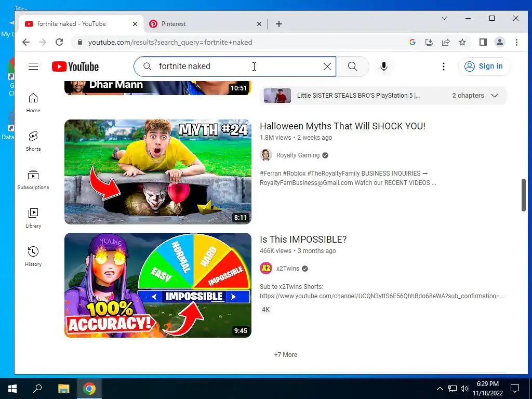532x399 pixels.
Task: Open a new tab
Action: click(279, 24)
